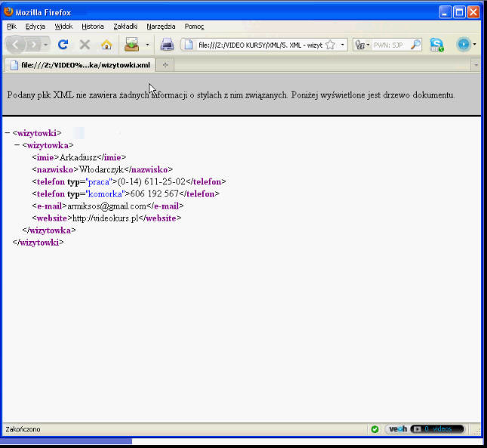Click the Downloads tray icon
The image size is (487, 448).
(x=131, y=45)
